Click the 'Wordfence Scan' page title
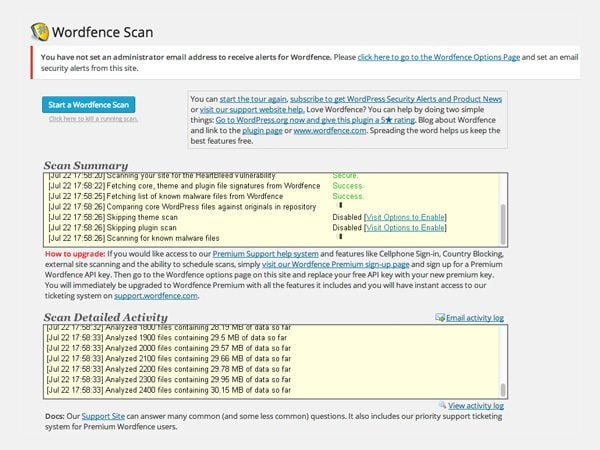Viewport: 600px width, 450px height. tap(102, 32)
